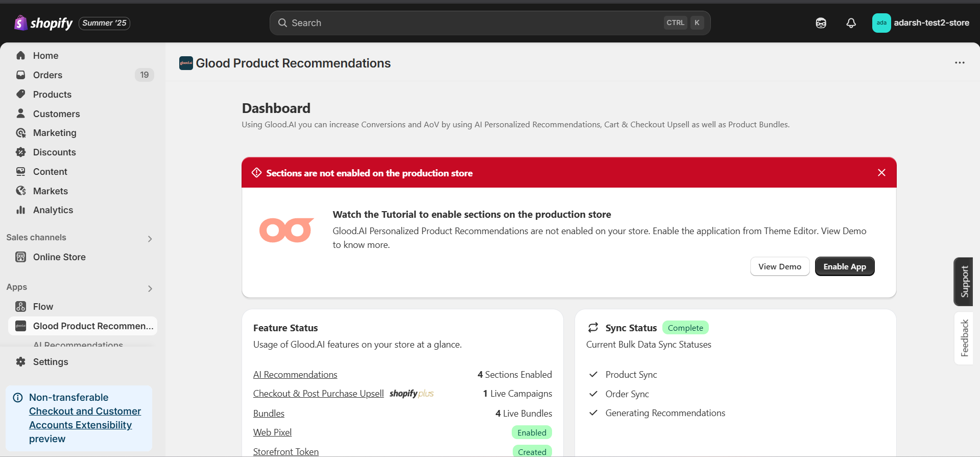Expand the Sales channels section
The image size is (980, 457).
150,239
